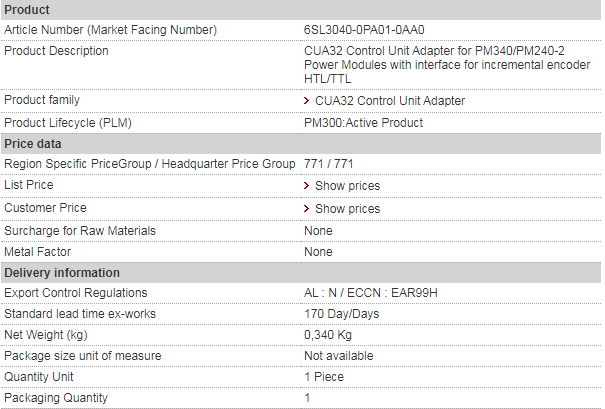The image size is (605, 409).
Task: Click the Metal Factor row label
Action: [37, 252]
